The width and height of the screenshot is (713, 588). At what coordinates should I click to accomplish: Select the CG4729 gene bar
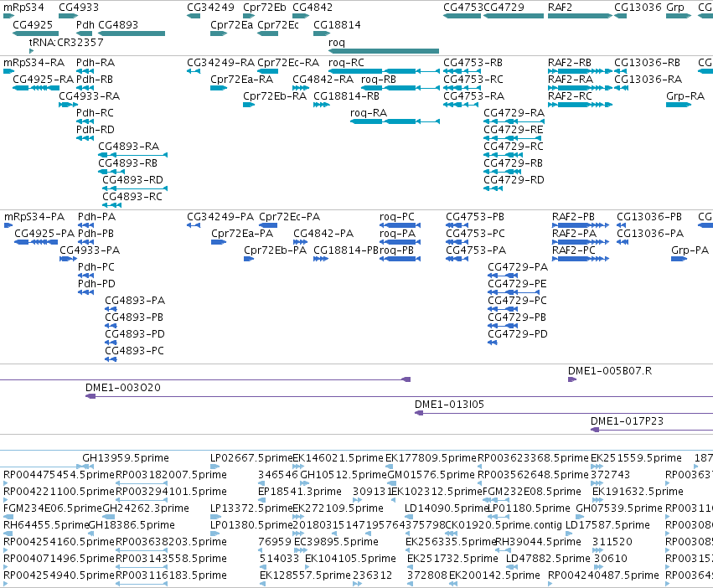pyautogui.click(x=514, y=16)
